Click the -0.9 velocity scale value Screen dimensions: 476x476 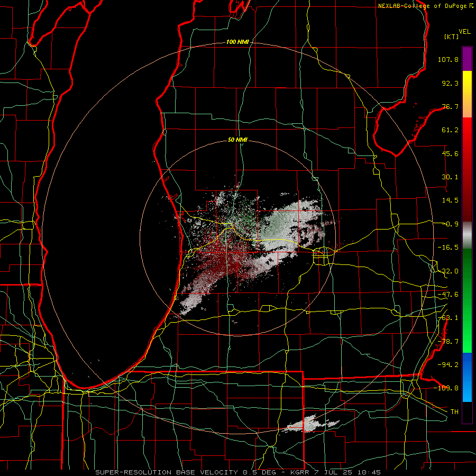pyautogui.click(x=450, y=224)
